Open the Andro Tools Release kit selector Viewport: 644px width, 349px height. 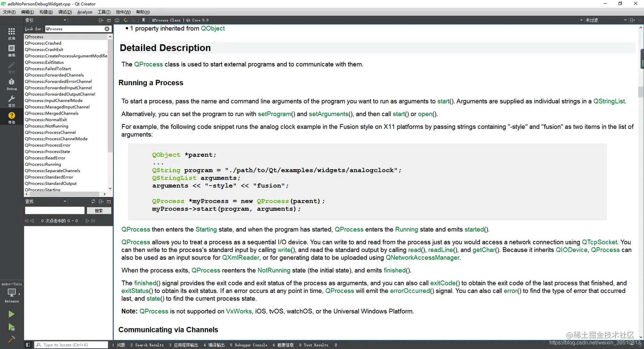(11, 293)
